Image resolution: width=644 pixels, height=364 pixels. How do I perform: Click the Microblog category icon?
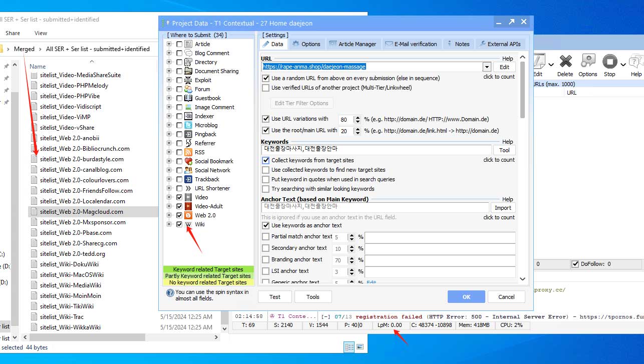coord(188,125)
